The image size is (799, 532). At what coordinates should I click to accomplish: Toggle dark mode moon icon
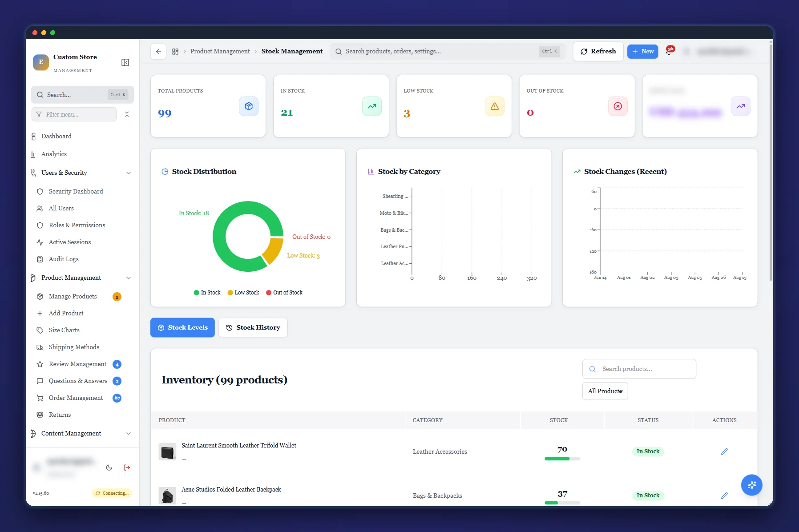tap(109, 468)
